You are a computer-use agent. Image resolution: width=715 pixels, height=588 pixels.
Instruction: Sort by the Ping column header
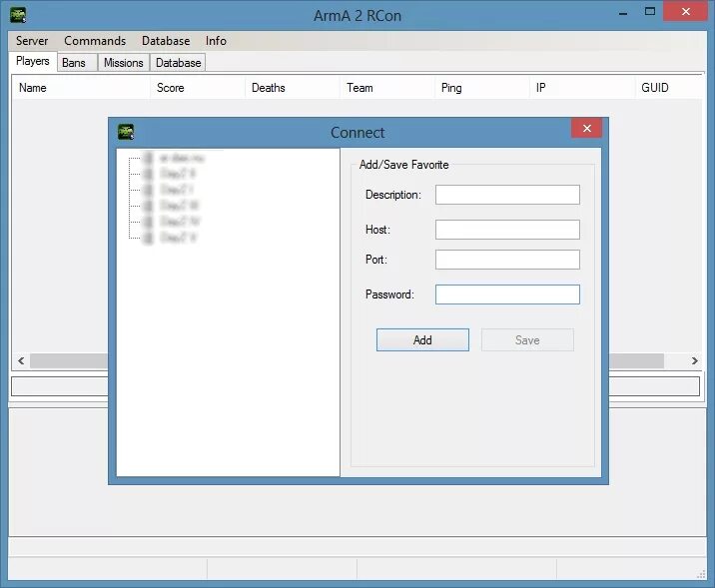pos(482,88)
